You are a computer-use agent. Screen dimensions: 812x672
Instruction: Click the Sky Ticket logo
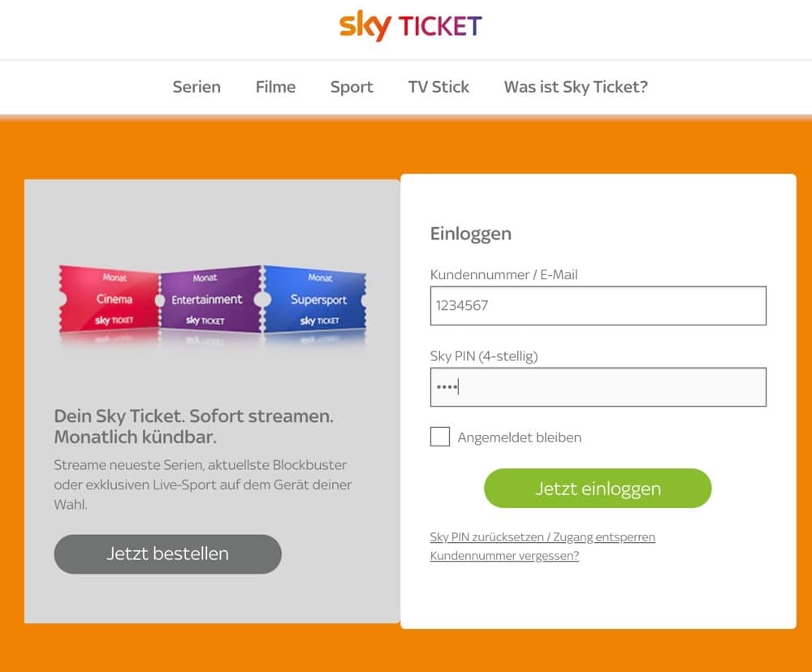coord(410,26)
